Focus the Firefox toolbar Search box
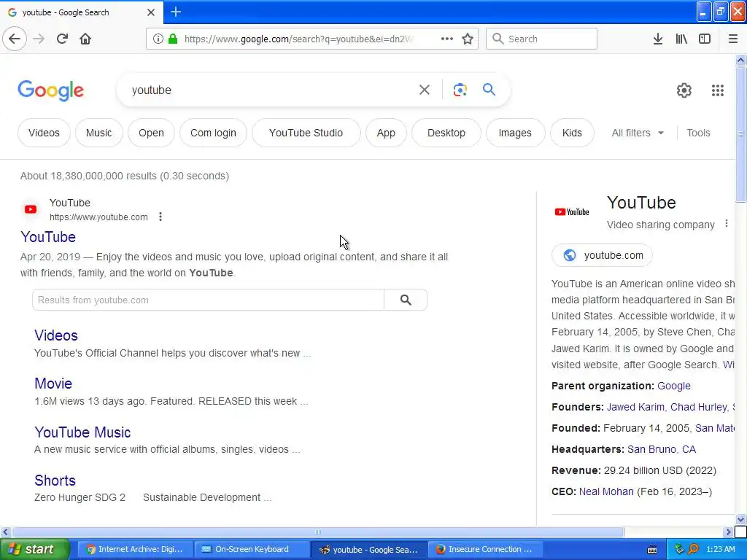This screenshot has width=747, height=560. point(541,39)
